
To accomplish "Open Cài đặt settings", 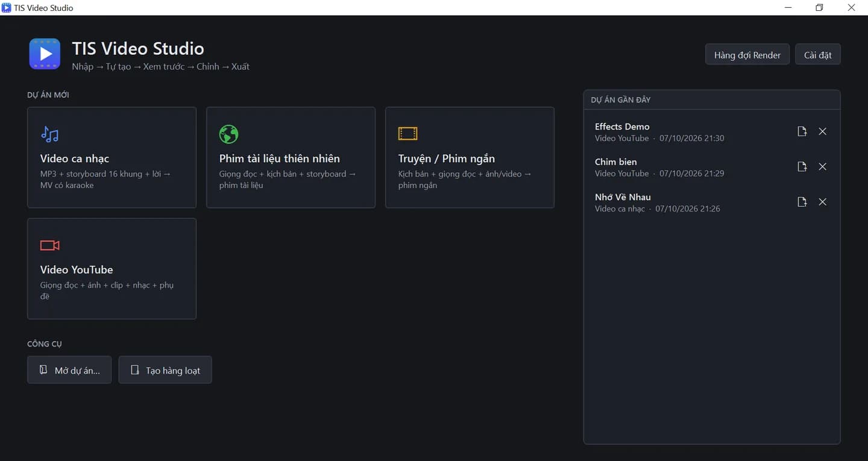I will pos(818,54).
